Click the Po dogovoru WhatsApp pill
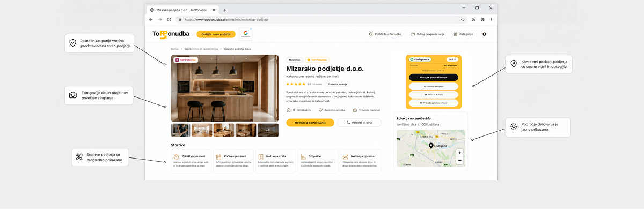This screenshot has height=211, width=644. click(420, 59)
